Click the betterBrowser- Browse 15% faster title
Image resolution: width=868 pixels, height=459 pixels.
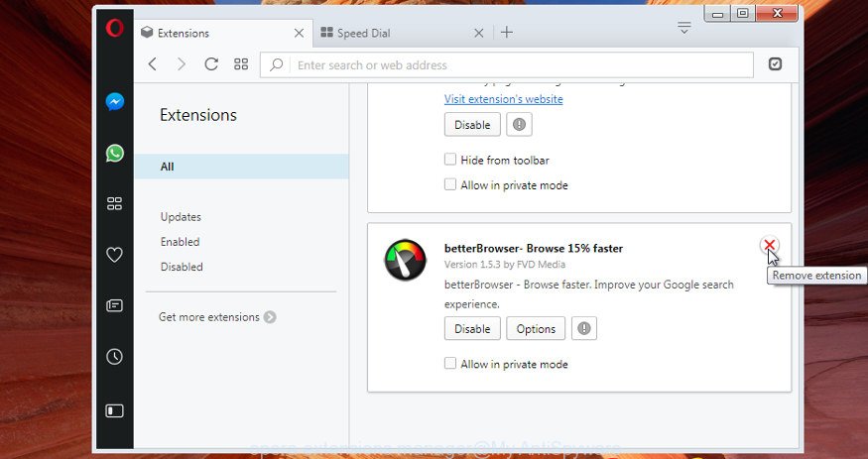(x=534, y=248)
